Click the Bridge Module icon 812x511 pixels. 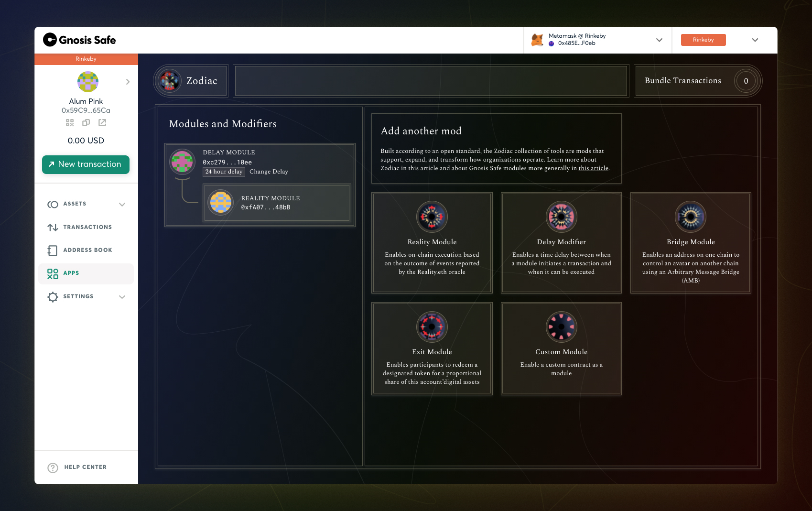(690, 217)
